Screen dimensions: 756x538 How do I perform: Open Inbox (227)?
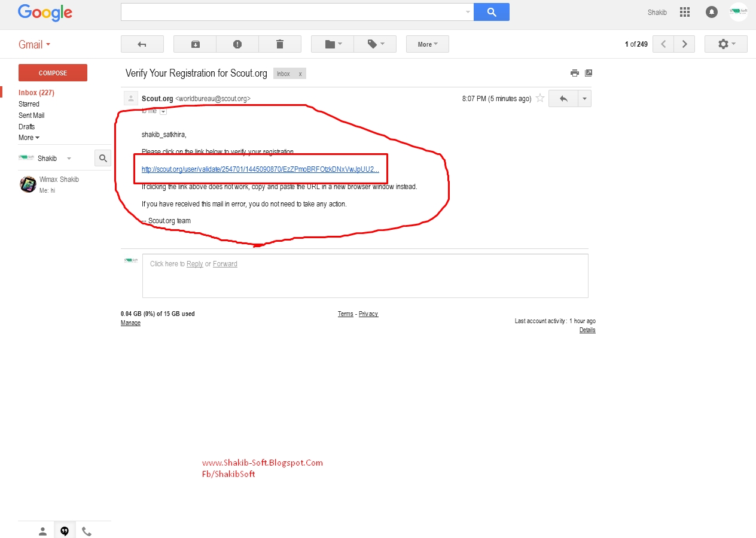point(36,93)
